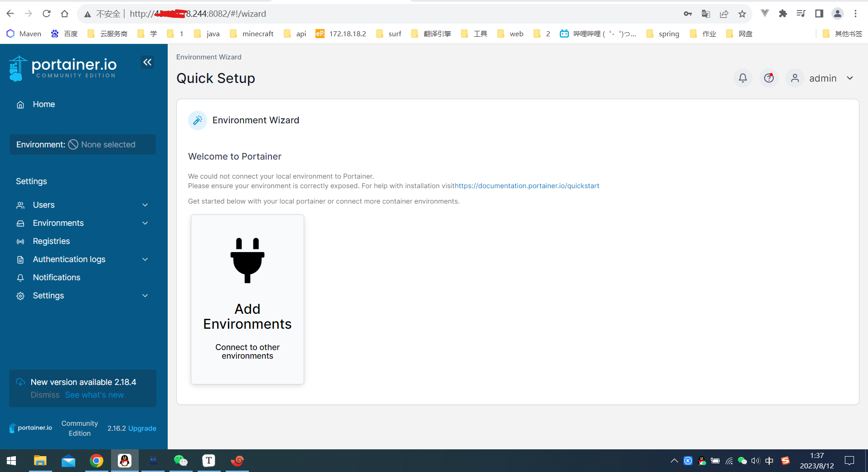This screenshot has height=472, width=868.
Task: Open Users menu in sidebar
Action: click(x=44, y=205)
